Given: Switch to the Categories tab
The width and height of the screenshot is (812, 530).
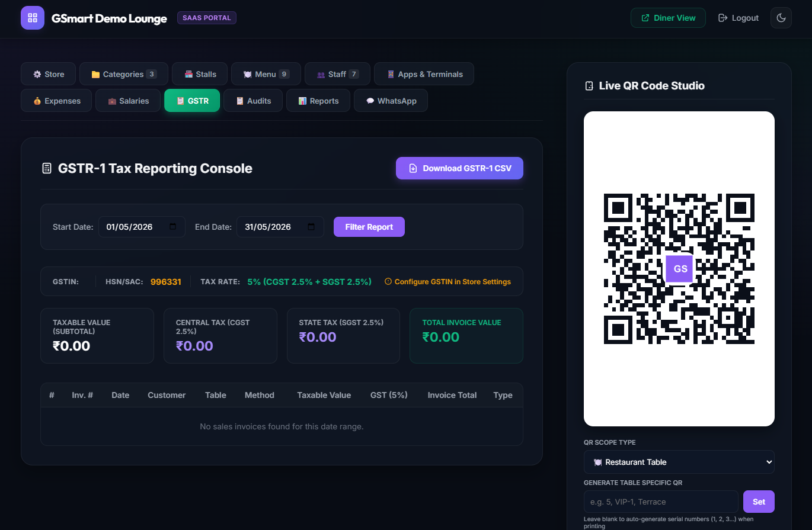Looking at the screenshot, I should click(124, 74).
